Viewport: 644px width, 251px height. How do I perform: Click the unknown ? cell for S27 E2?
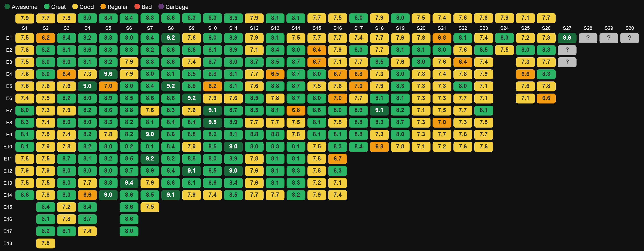pyautogui.click(x=567, y=50)
